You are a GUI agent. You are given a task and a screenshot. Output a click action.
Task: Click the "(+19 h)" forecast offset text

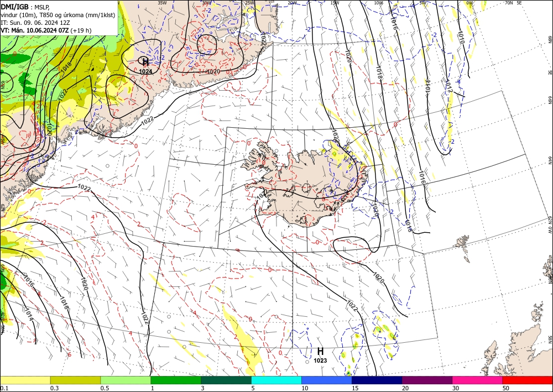click(81, 30)
